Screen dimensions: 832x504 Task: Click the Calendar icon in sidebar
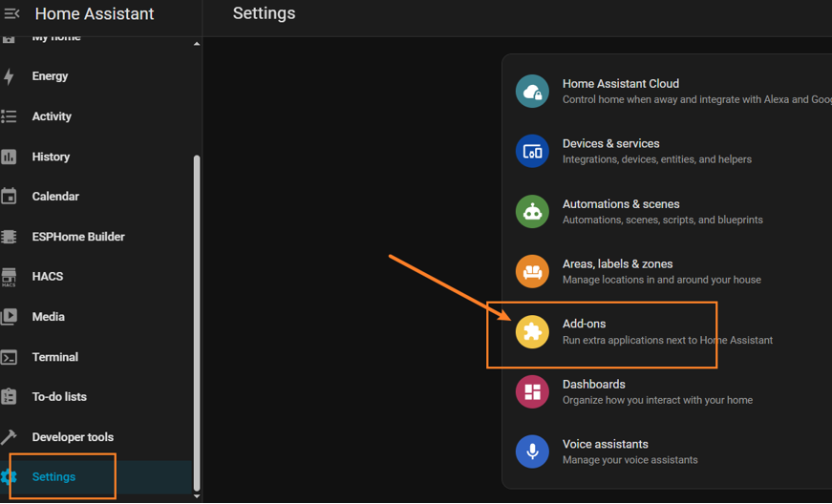pyautogui.click(x=9, y=196)
